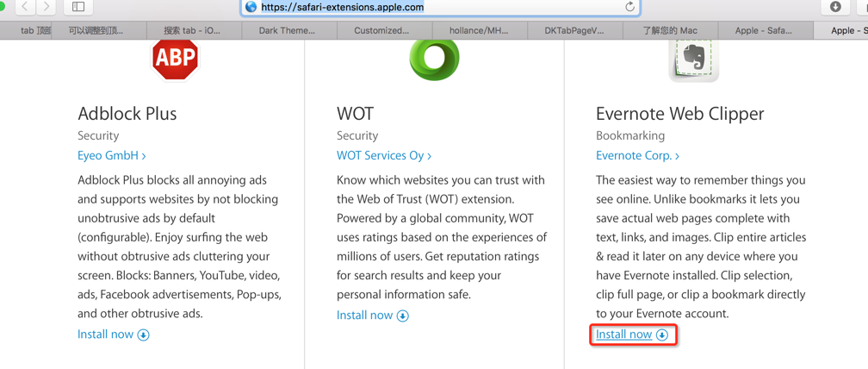Click the Evernote Web Clipper elephant icon

tap(693, 59)
